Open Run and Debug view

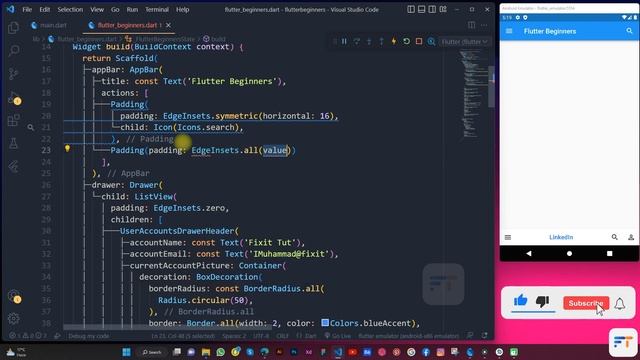13,98
